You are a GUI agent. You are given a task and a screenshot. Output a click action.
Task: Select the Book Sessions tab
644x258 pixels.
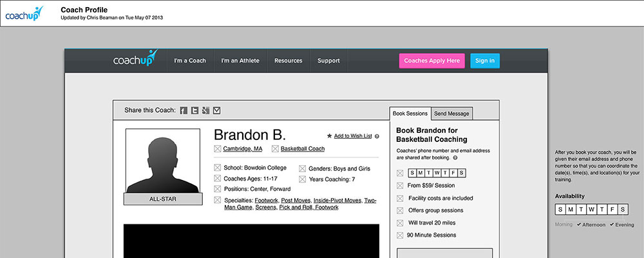[410, 113]
